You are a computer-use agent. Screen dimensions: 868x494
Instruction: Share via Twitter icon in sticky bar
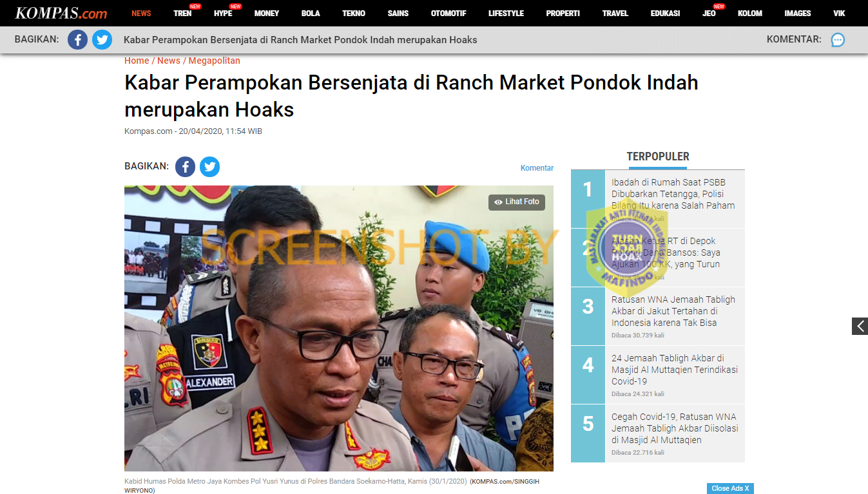pyautogui.click(x=102, y=40)
